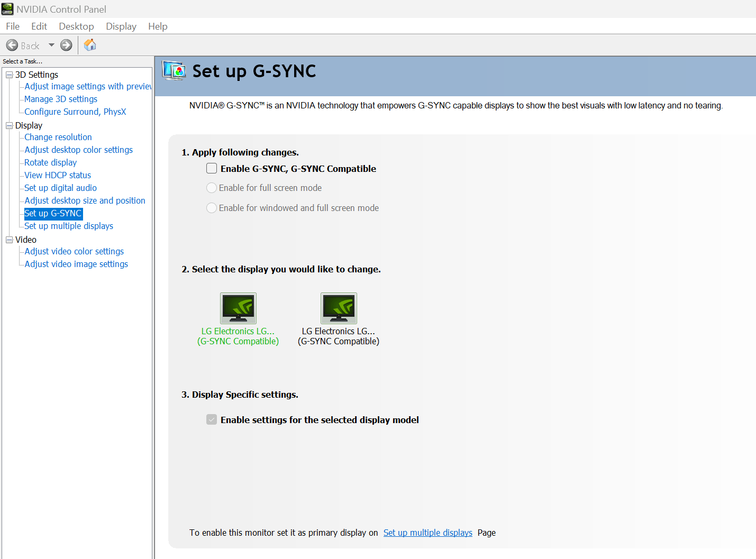Click the NVIDIA Control Panel title icon
The height and width of the screenshot is (559, 756).
(x=7, y=9)
